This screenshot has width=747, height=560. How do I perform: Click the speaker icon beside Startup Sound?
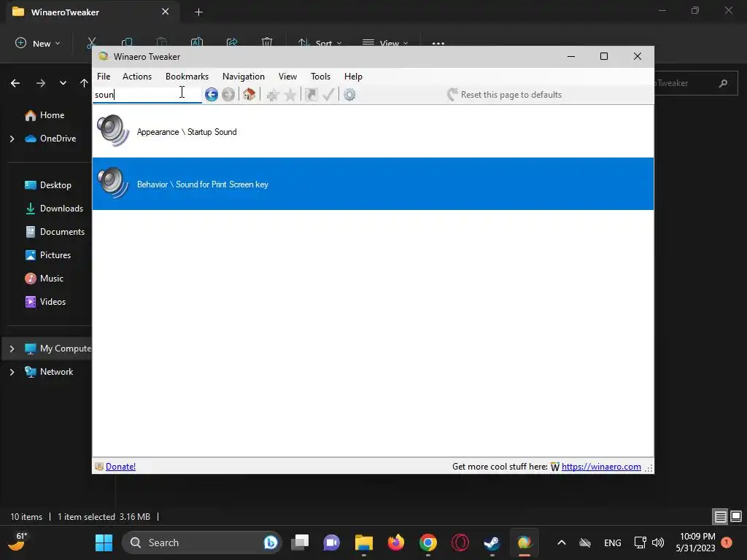point(113,131)
